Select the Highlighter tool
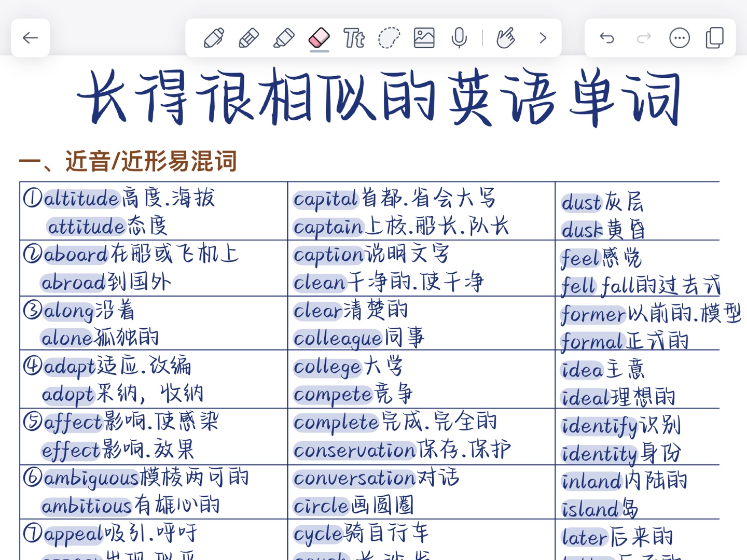This screenshot has height=560, width=747. pyautogui.click(x=284, y=38)
